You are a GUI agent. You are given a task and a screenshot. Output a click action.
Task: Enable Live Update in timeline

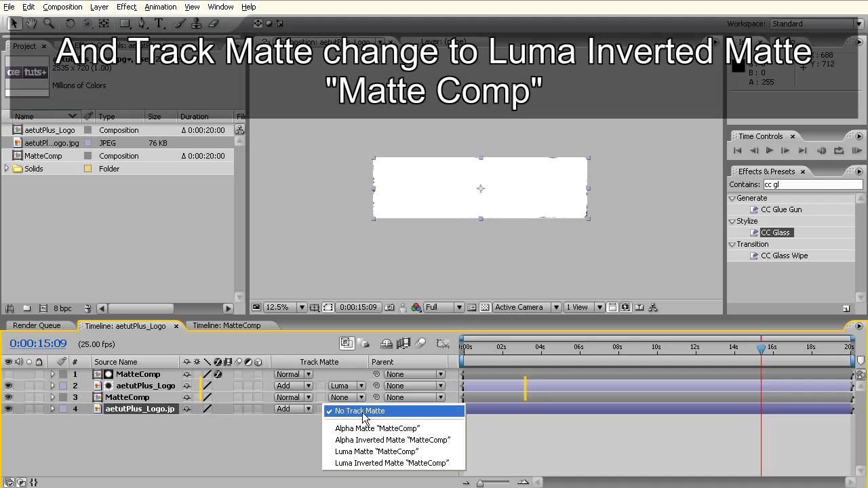pyautogui.click(x=346, y=343)
